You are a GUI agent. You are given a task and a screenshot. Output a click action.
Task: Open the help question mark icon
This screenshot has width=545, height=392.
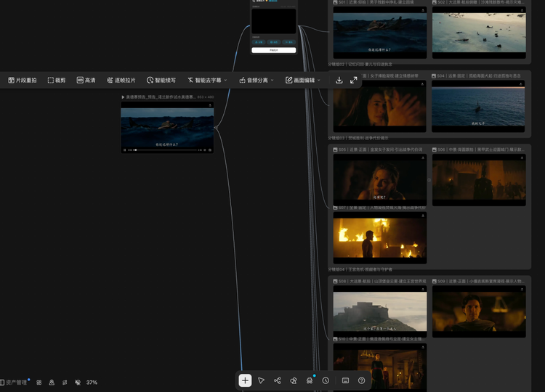361,380
